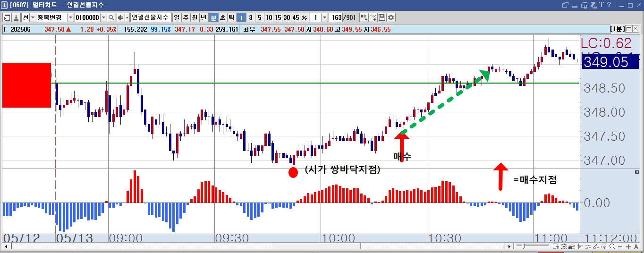
Task: Click the A text size button
Action: pyautogui.click(x=636, y=246)
